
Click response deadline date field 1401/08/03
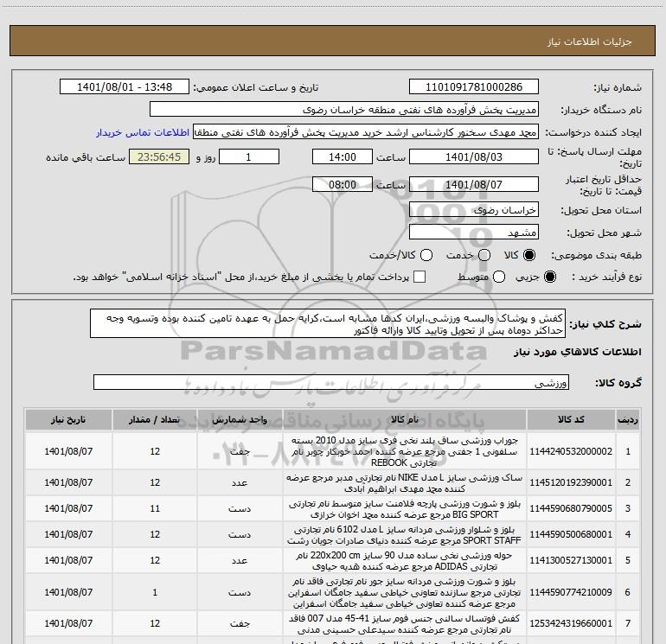pos(473,157)
